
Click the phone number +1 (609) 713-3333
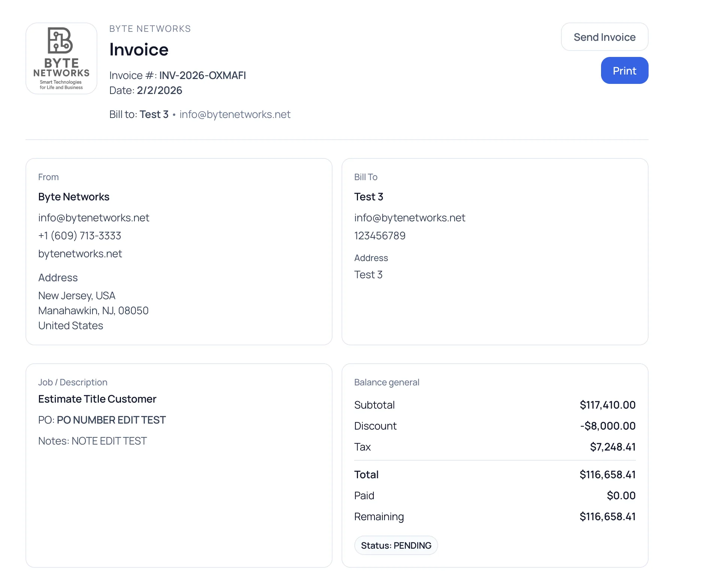coord(79,236)
